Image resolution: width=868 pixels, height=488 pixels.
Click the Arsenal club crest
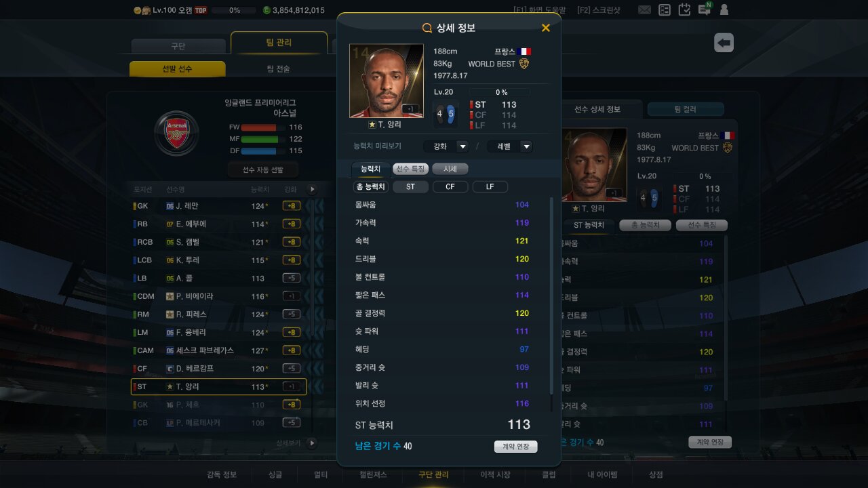coord(176,132)
